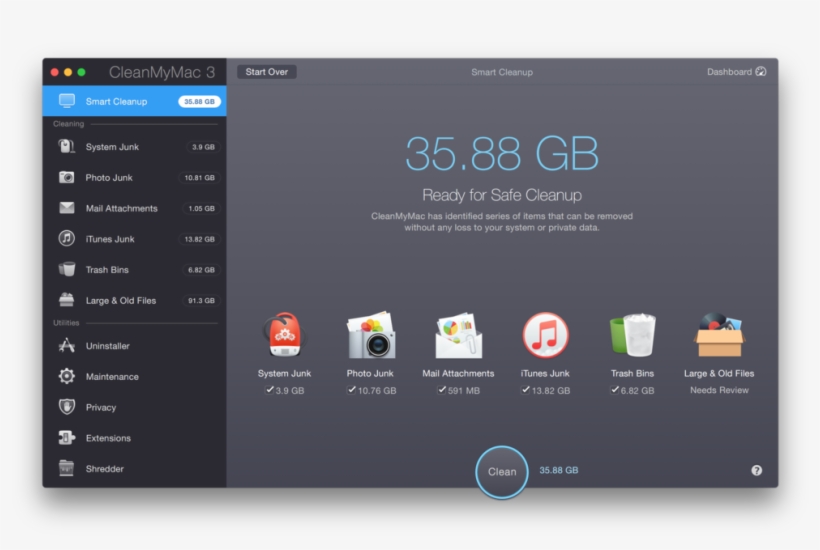Image resolution: width=820 pixels, height=550 pixels.
Task: Click the Smart Cleanup window title
Action: tap(502, 72)
